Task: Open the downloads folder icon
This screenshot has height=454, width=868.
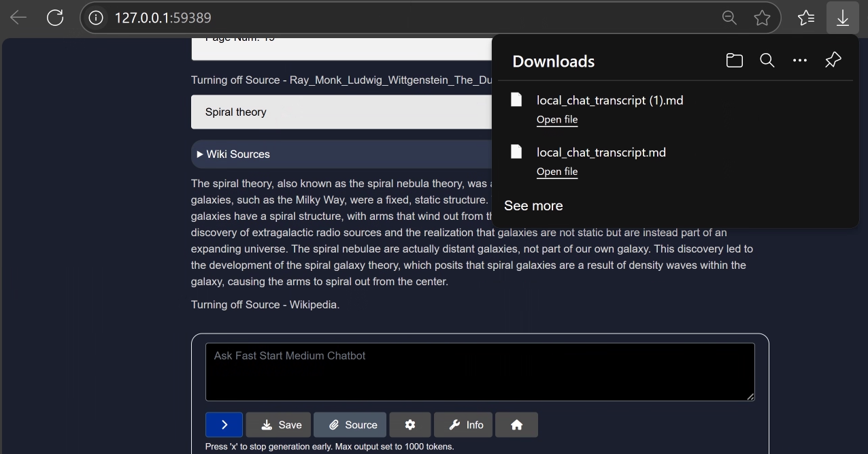Action: 734,61
